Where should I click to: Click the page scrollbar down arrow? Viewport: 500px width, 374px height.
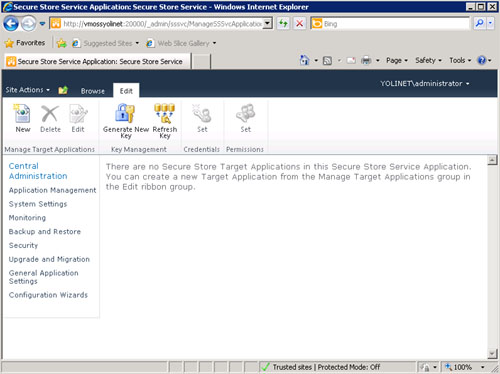pos(492,354)
